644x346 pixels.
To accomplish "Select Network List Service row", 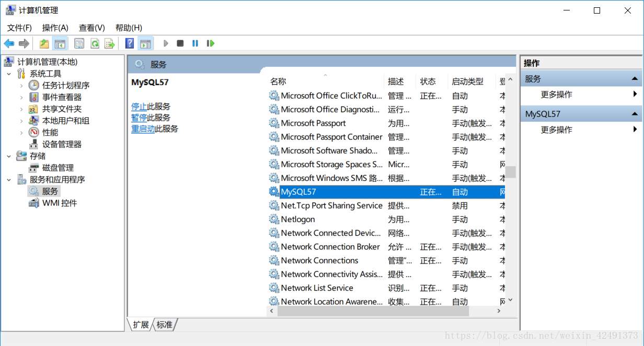I will click(386, 288).
